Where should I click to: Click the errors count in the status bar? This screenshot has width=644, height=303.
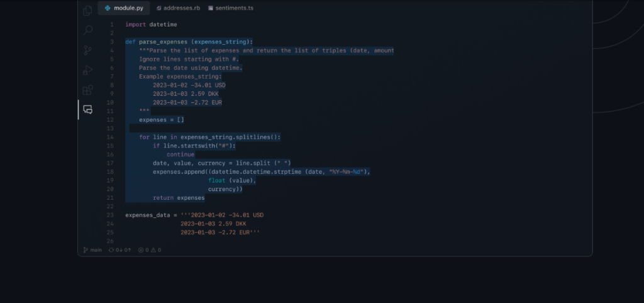point(143,250)
